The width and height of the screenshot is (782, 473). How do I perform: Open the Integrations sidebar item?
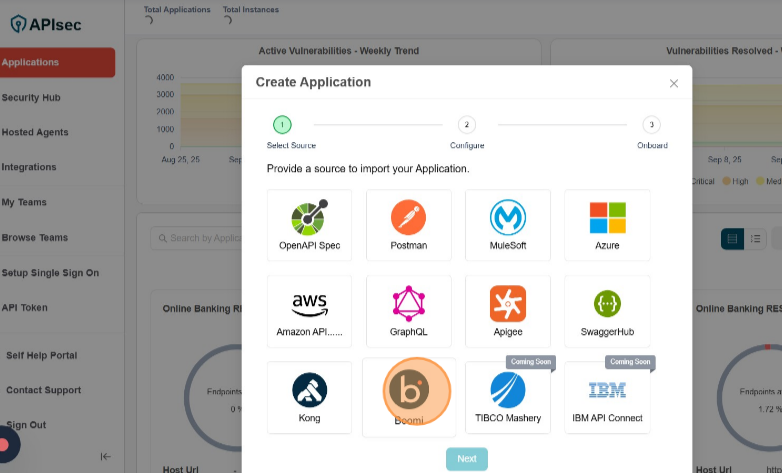(29, 167)
